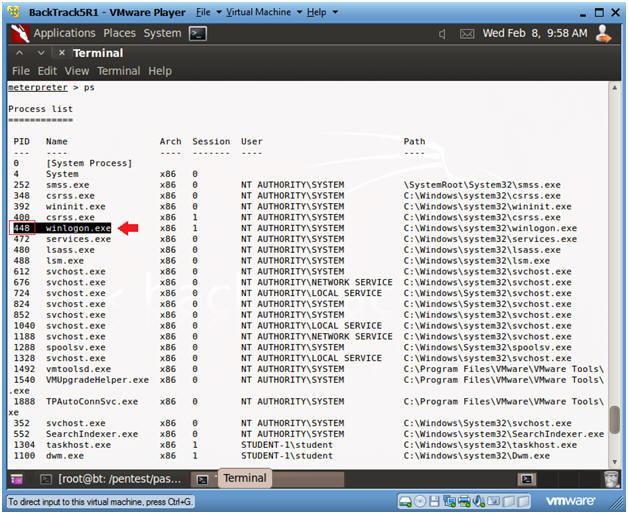Click C:\Windows\system32\winlogon.exe path

490,228
